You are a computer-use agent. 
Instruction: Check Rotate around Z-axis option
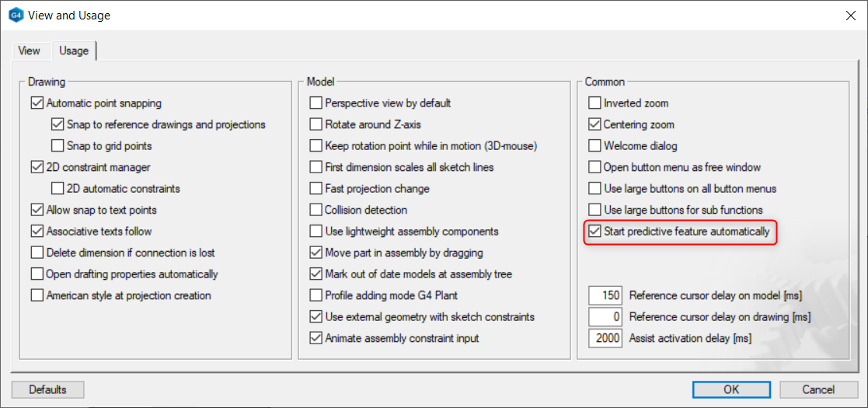315,124
